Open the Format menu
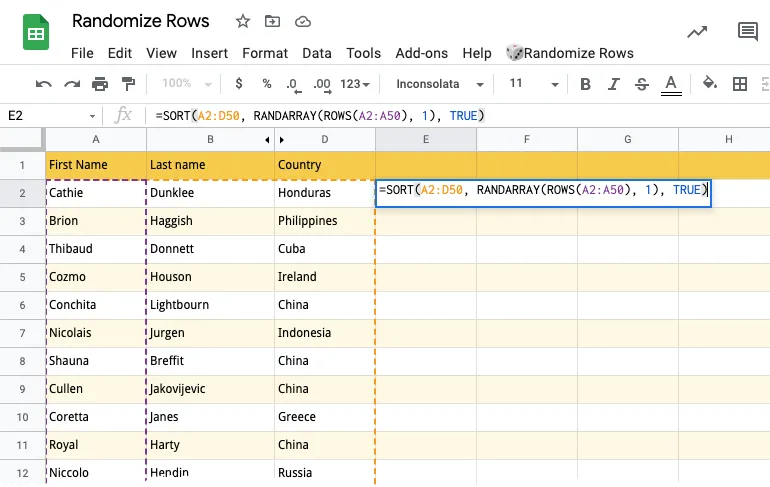This screenshot has height=487, width=770. [x=264, y=53]
